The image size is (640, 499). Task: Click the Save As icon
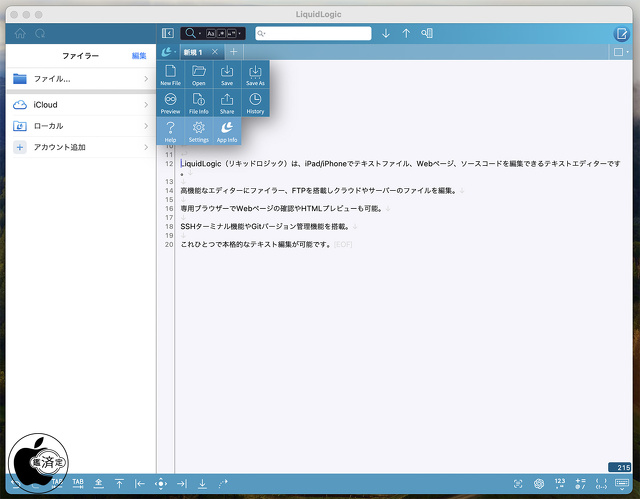click(x=255, y=74)
